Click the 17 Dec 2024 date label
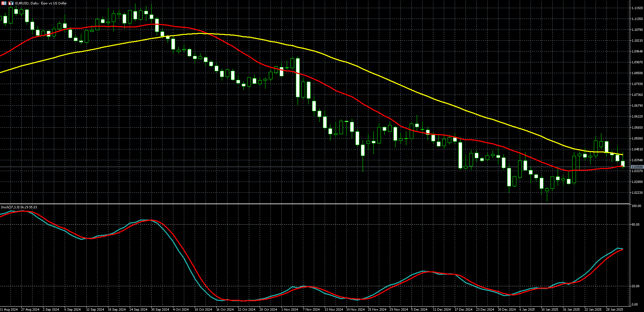 [x=463, y=309]
